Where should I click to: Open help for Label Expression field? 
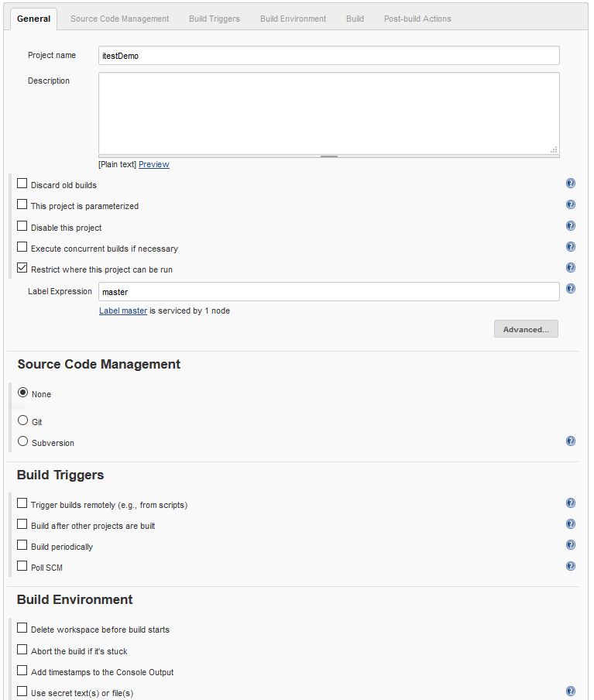[x=570, y=288]
